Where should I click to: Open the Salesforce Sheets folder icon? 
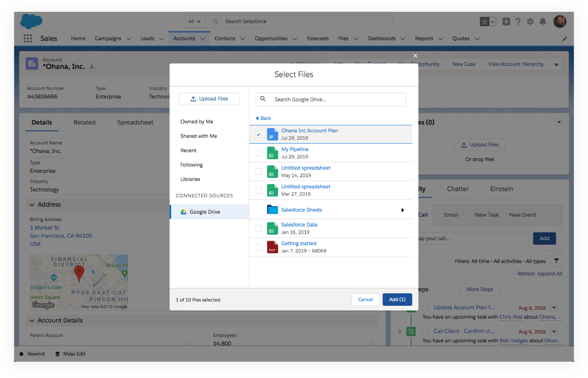tap(272, 210)
